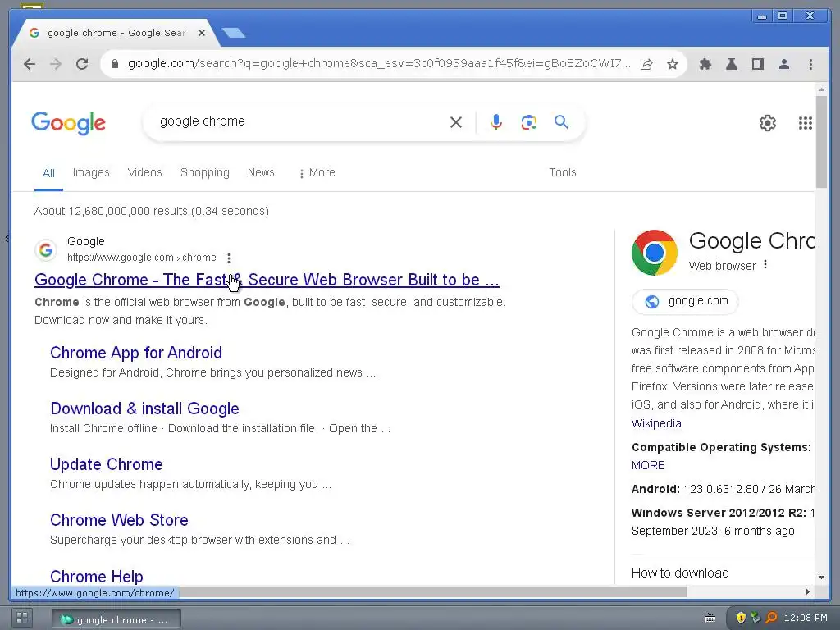
Task: Click the Google logo
Action: click(68, 123)
